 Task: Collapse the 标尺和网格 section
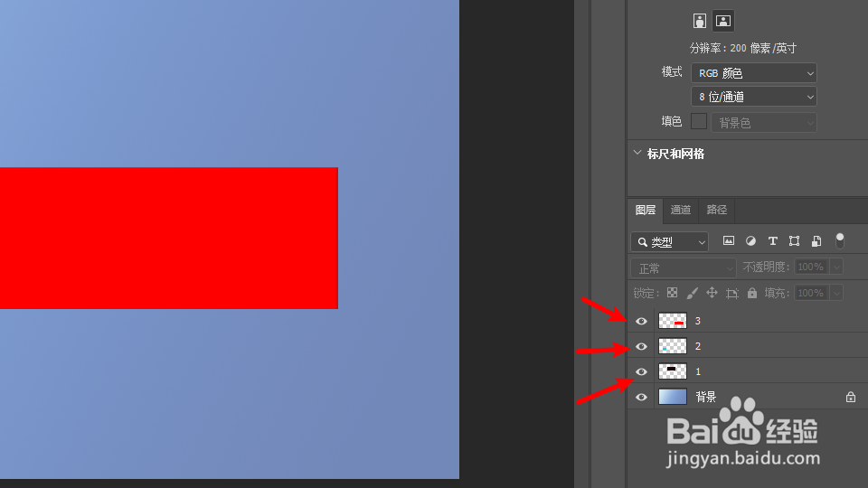click(637, 153)
